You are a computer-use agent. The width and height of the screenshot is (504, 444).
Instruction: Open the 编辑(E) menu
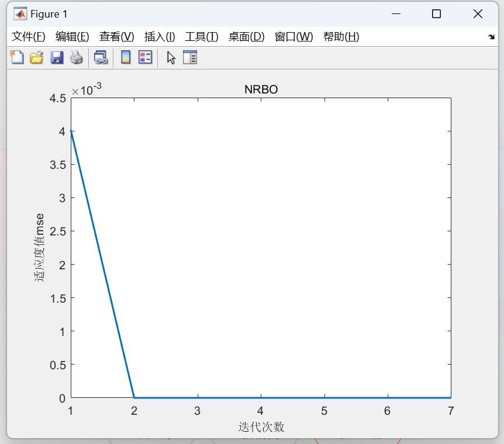[x=71, y=36]
